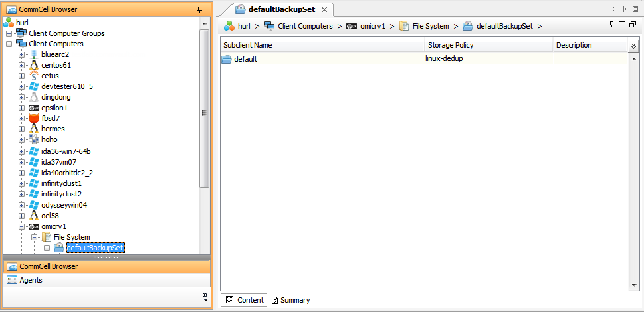This screenshot has height=312, width=644.
Task: Click the default subclient folder icon
Action: pos(226,59)
